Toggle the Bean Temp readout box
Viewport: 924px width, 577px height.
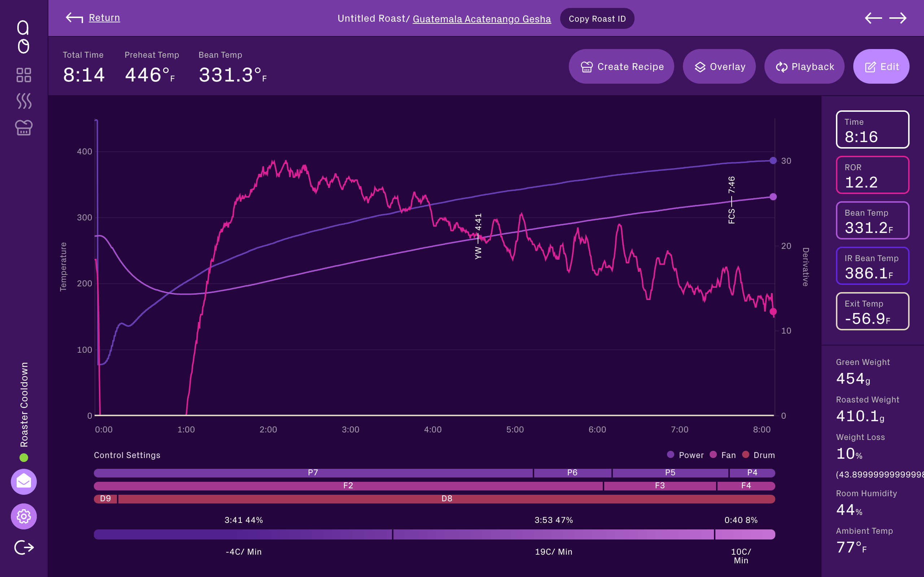click(872, 220)
